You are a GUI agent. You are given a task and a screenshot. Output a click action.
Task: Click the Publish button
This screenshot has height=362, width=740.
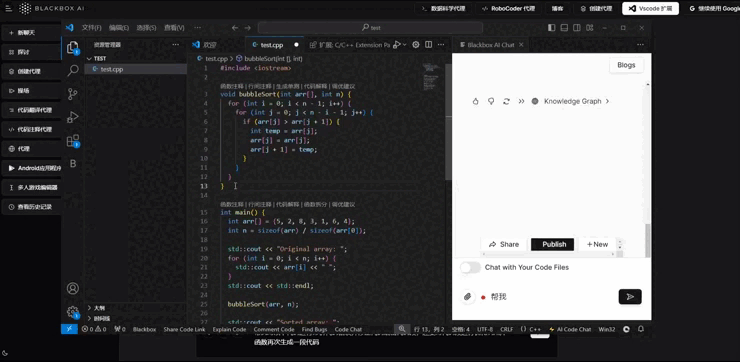pos(554,244)
